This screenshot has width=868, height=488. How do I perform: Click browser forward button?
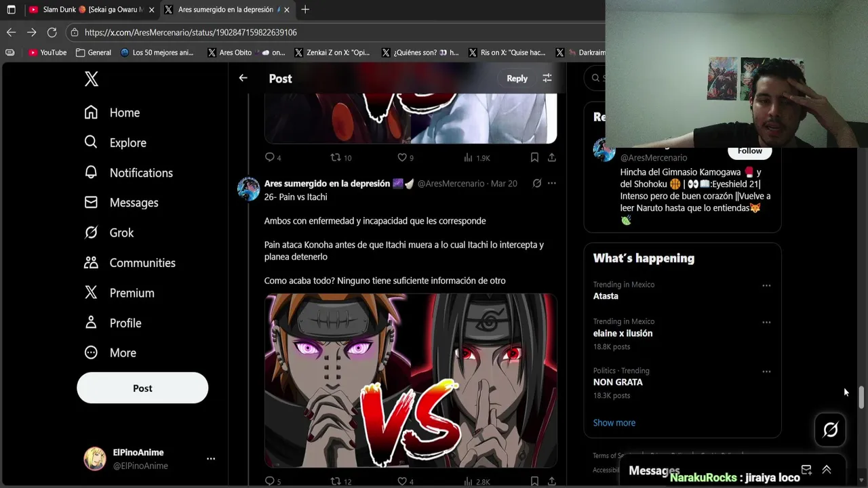click(31, 32)
